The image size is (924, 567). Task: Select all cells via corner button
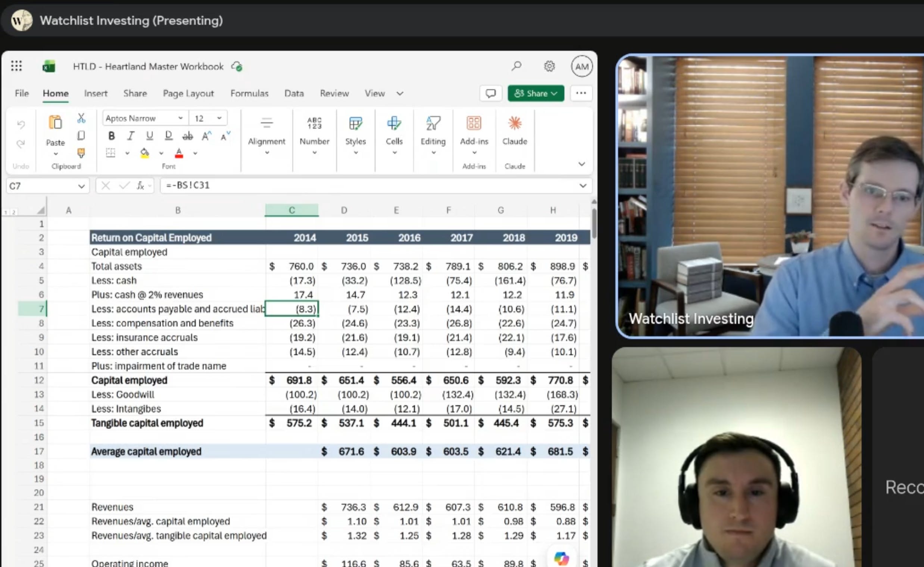[x=41, y=211]
